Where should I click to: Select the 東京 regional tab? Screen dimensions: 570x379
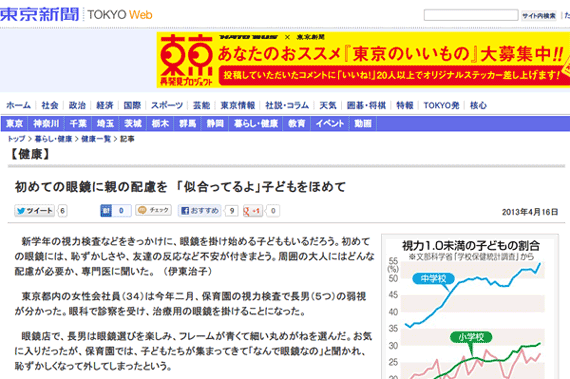tap(15, 124)
